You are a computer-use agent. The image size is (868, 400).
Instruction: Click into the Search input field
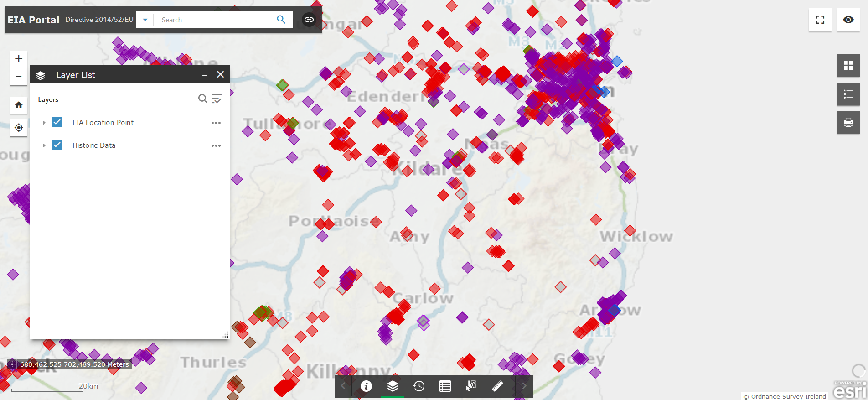[212, 20]
